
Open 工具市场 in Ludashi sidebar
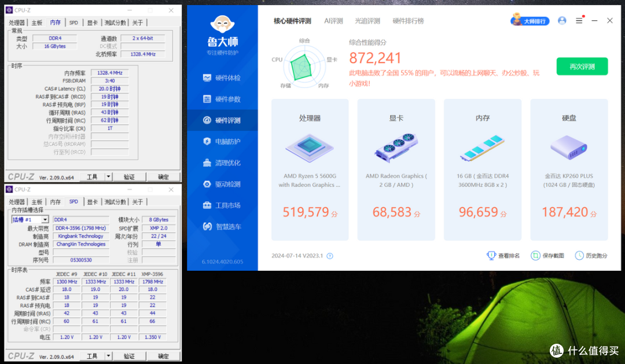point(222,205)
